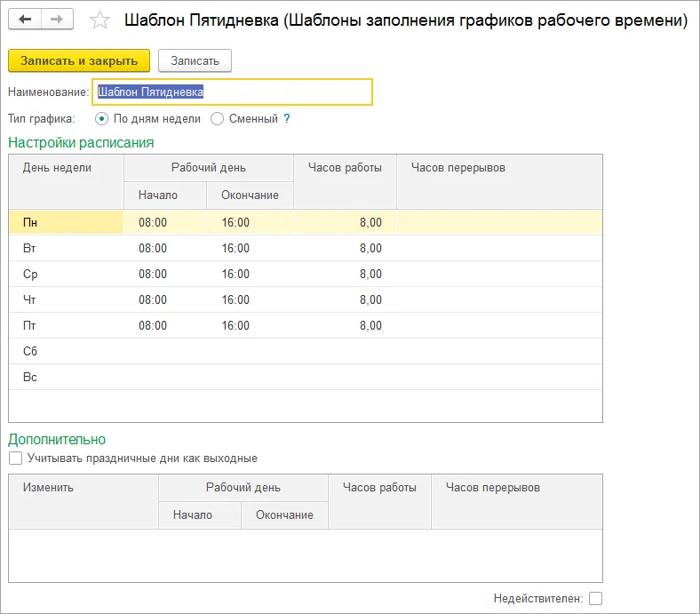Screen dimensions: 700x614
Task: Click Часов перерывов header in lower table
Action: click(517, 502)
